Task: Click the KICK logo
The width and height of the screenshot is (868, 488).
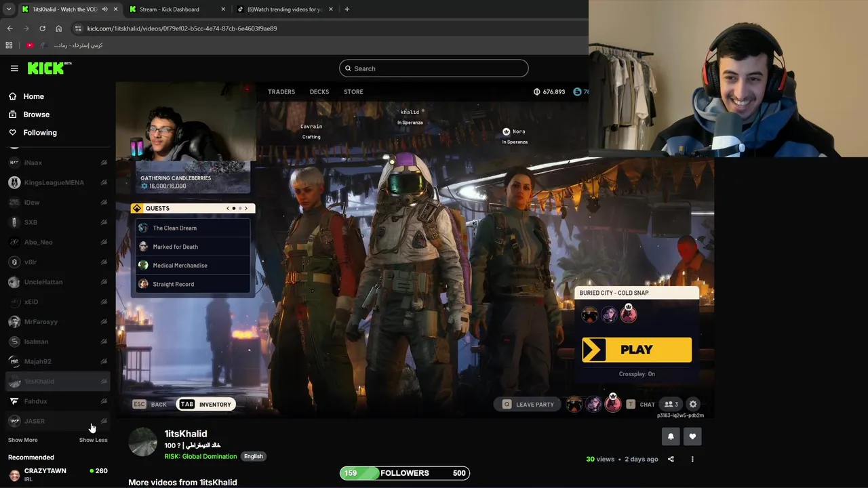Action: click(x=50, y=68)
